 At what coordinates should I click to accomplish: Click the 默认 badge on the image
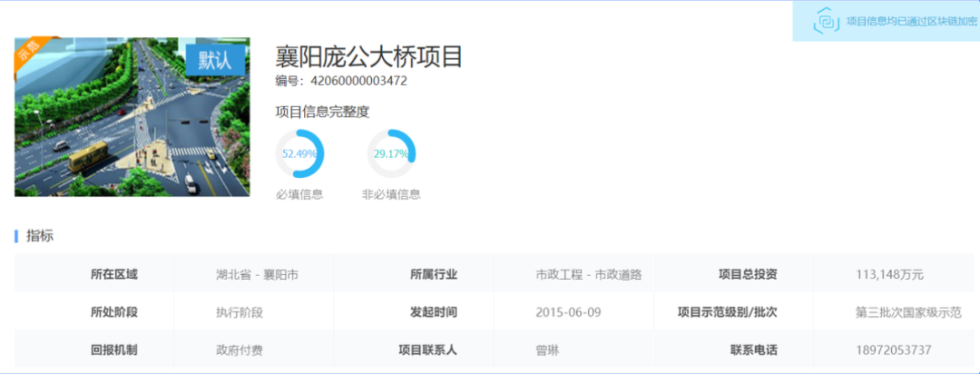click(x=215, y=59)
